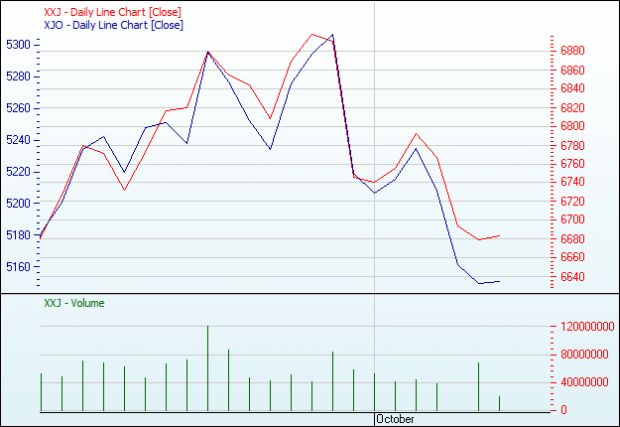Image resolution: width=620 pixels, height=427 pixels.
Task: Click the red XXJ line's highest peak
Action: (312, 34)
